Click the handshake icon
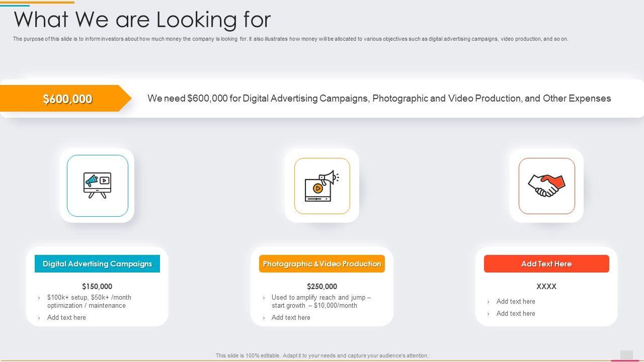Screen dimensions: 644x362 point(546,186)
